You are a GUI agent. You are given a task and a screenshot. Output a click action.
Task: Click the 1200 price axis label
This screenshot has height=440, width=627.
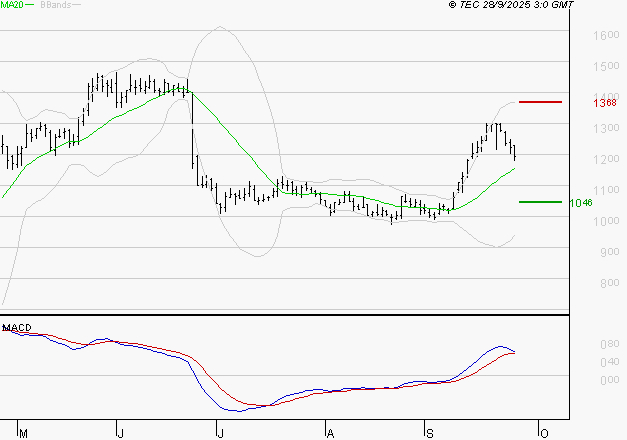point(606,159)
